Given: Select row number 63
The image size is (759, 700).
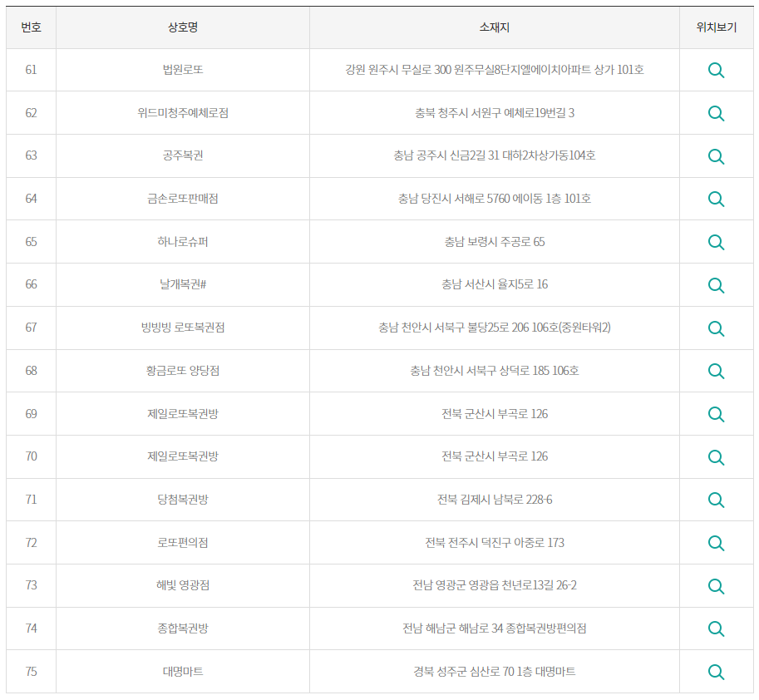Looking at the screenshot, I should 31,155.
